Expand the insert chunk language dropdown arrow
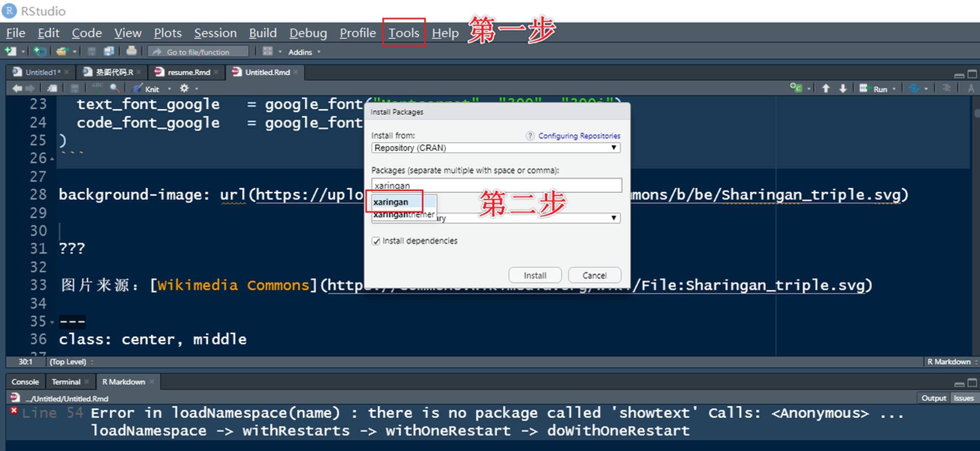Screen dimensions: 980x451 [809, 89]
